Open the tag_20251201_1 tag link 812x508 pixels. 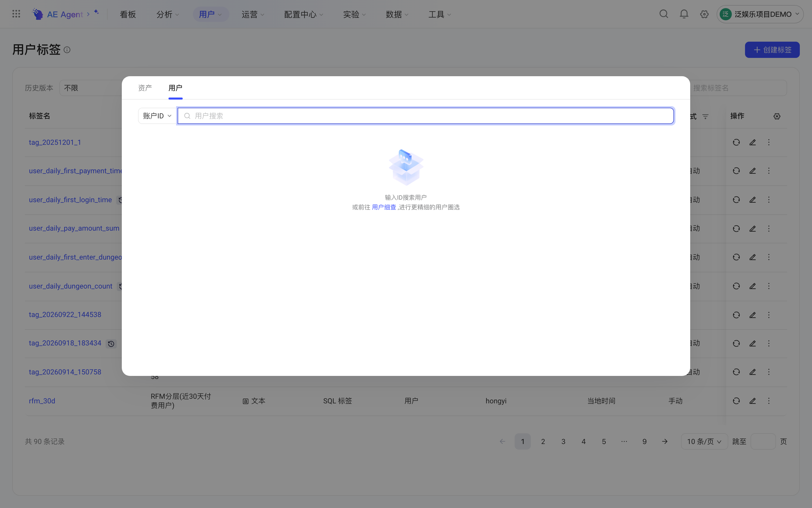55,142
